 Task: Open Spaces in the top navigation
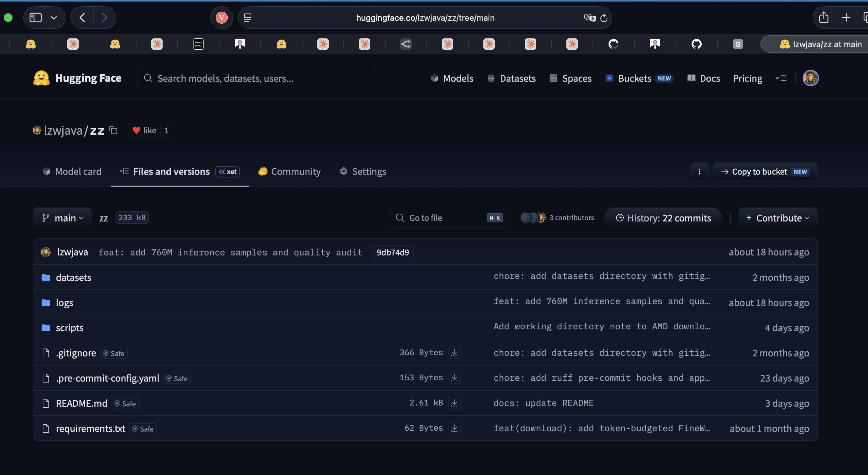coord(570,78)
